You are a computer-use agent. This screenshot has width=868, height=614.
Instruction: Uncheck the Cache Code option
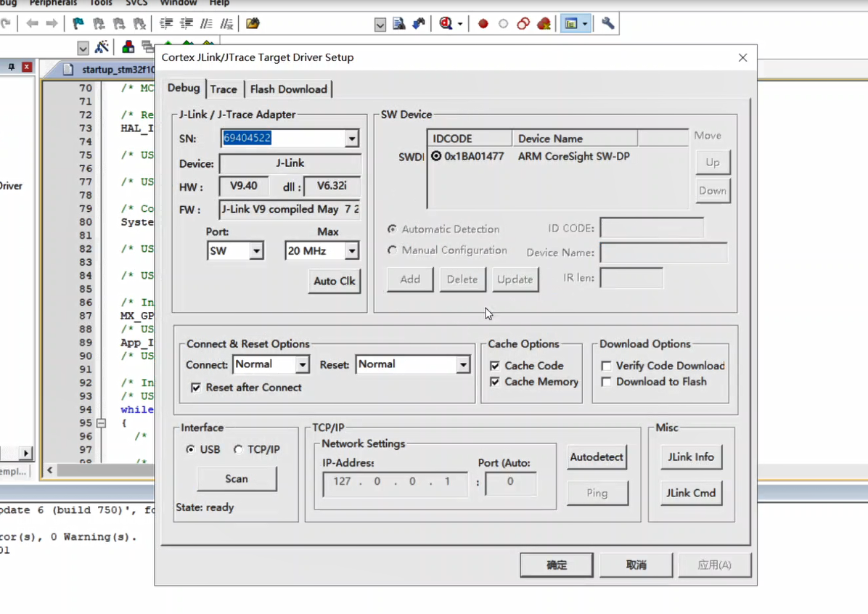pos(494,365)
